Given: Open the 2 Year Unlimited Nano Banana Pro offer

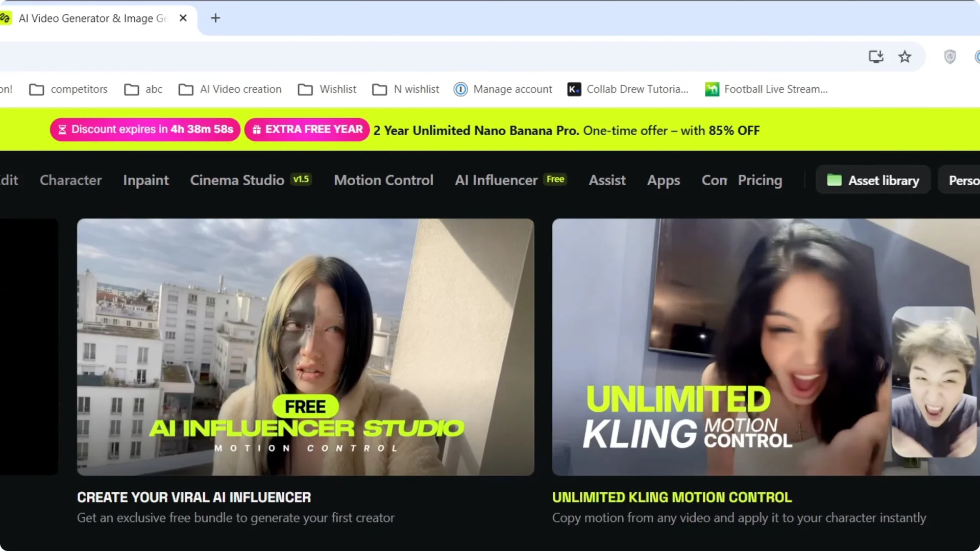Looking at the screenshot, I should coord(567,130).
